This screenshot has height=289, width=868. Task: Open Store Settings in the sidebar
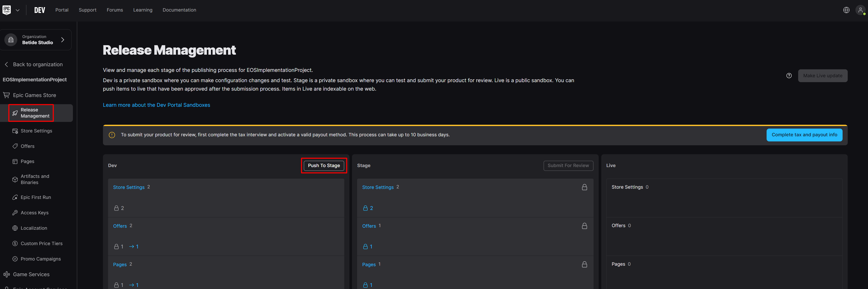(x=36, y=131)
